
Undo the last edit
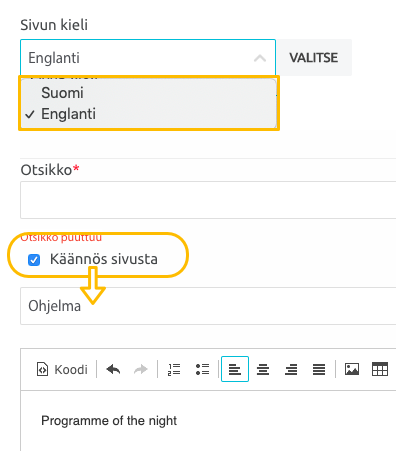(113, 369)
